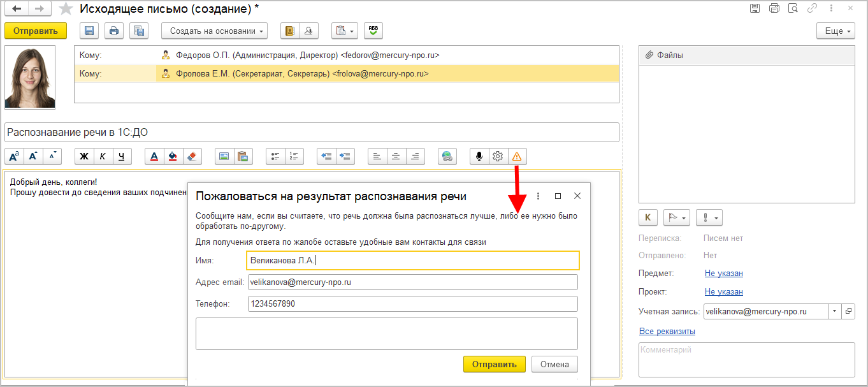Screen dimensions: 868x387
Task: Cancel the complaint dialog with Отмена
Action: tap(554, 364)
